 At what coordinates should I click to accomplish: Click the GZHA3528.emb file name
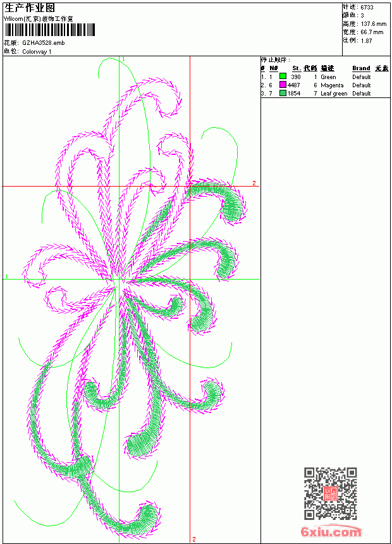point(44,43)
